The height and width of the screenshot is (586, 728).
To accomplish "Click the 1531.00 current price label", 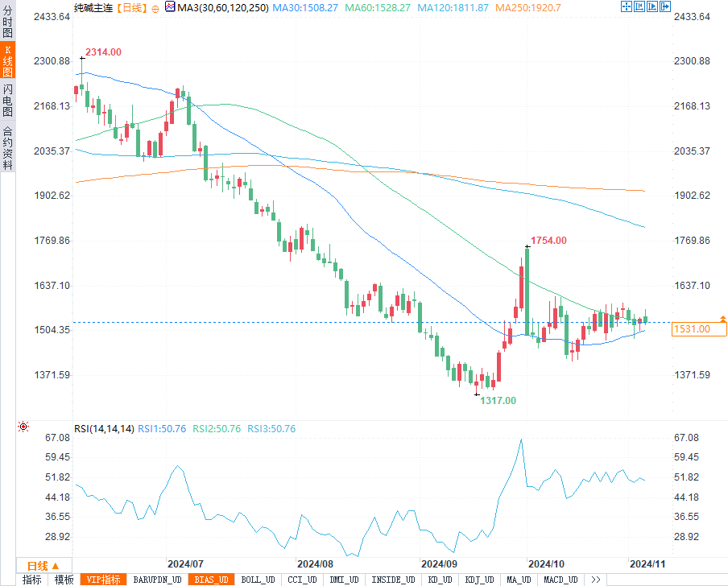I will (693, 328).
